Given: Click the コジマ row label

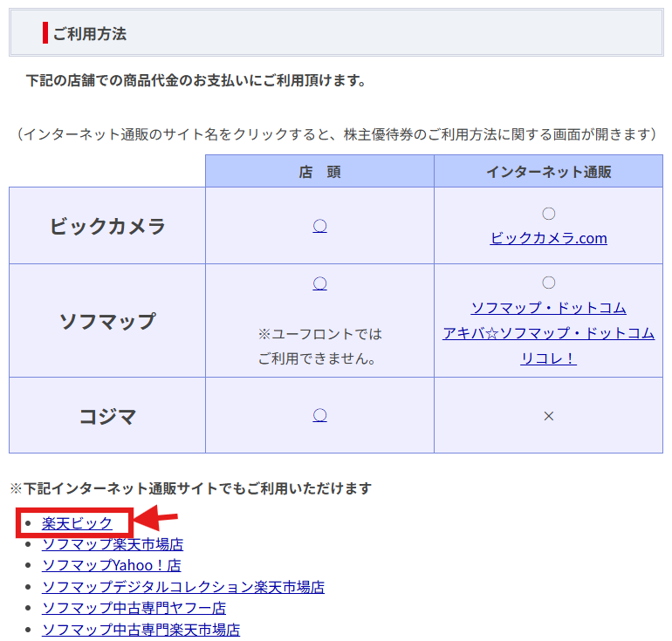Looking at the screenshot, I should (107, 416).
